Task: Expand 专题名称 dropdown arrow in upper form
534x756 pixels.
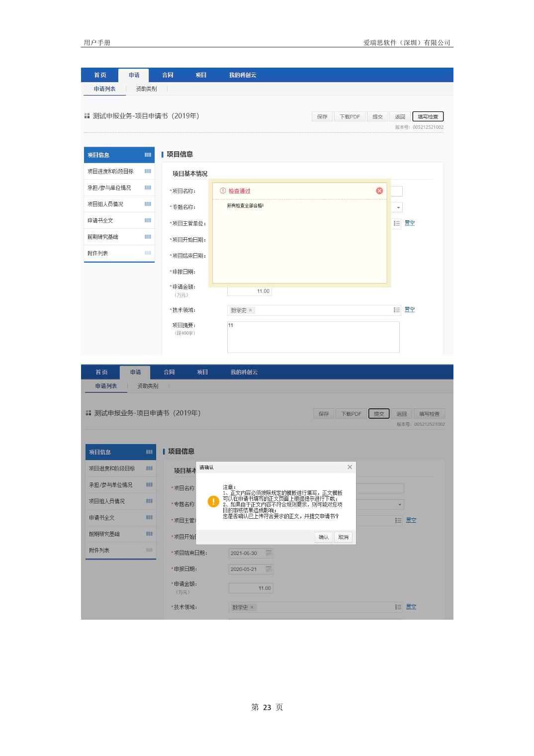Action: [x=398, y=207]
